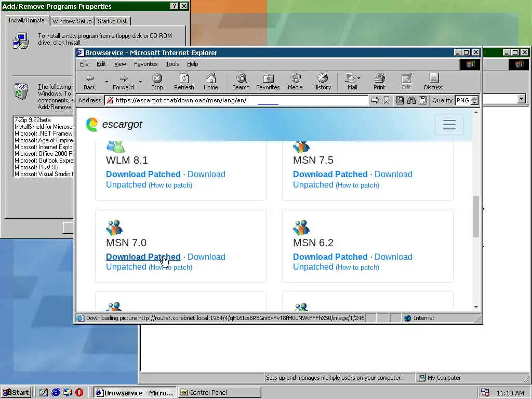Switch to the Startup Disk tab
The width and height of the screenshot is (532, 399).
tap(113, 21)
